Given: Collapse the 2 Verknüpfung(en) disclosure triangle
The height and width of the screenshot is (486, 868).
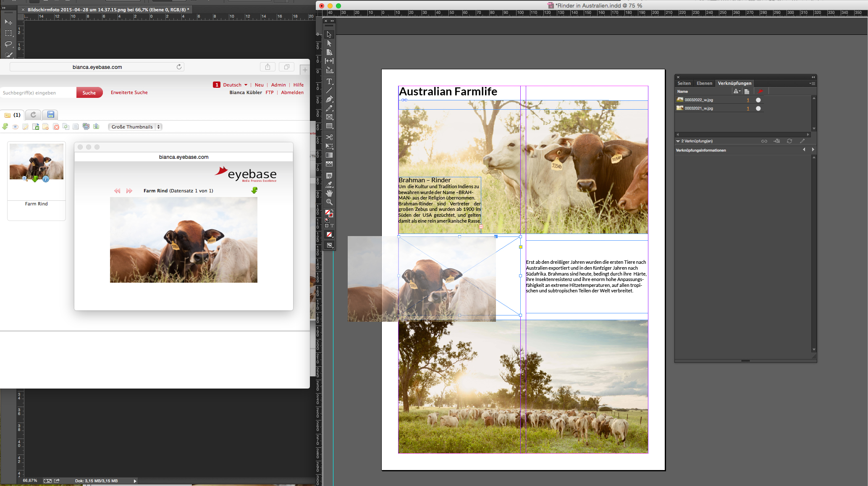Looking at the screenshot, I should click(678, 141).
